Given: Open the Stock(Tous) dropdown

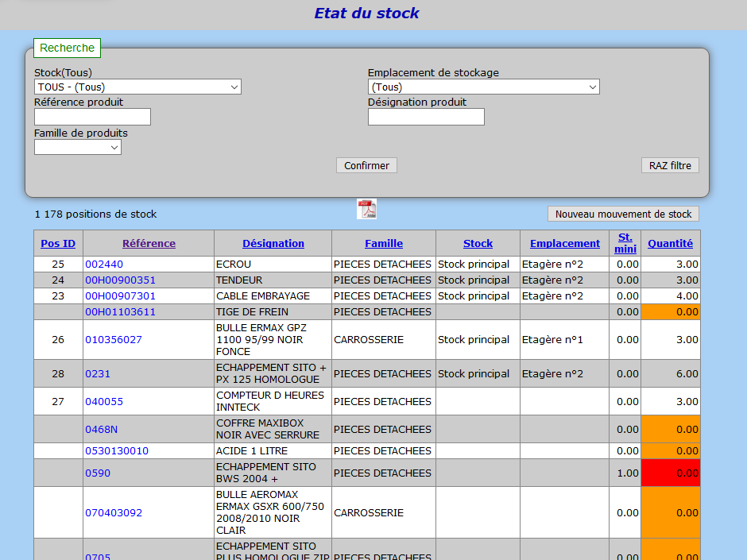Looking at the screenshot, I should tap(137, 87).
